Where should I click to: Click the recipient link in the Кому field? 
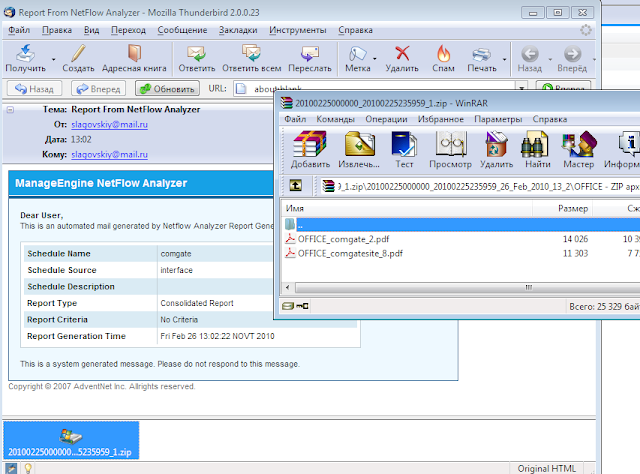click(x=109, y=155)
